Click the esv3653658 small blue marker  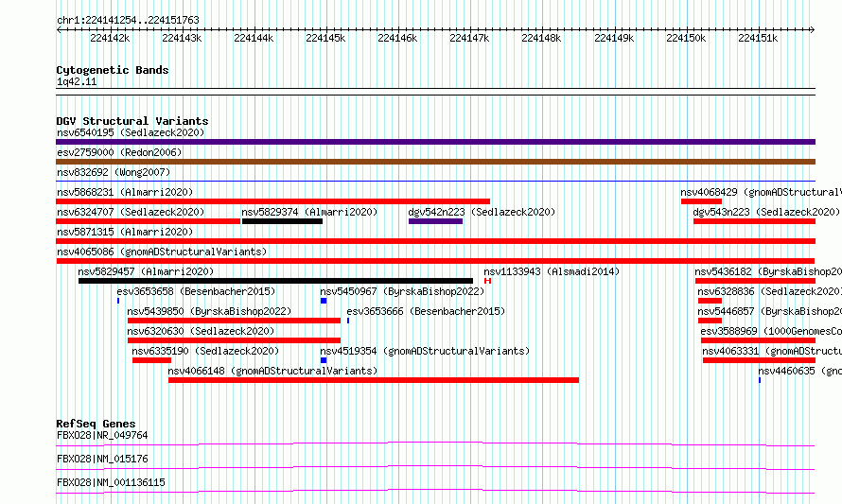pos(118,301)
